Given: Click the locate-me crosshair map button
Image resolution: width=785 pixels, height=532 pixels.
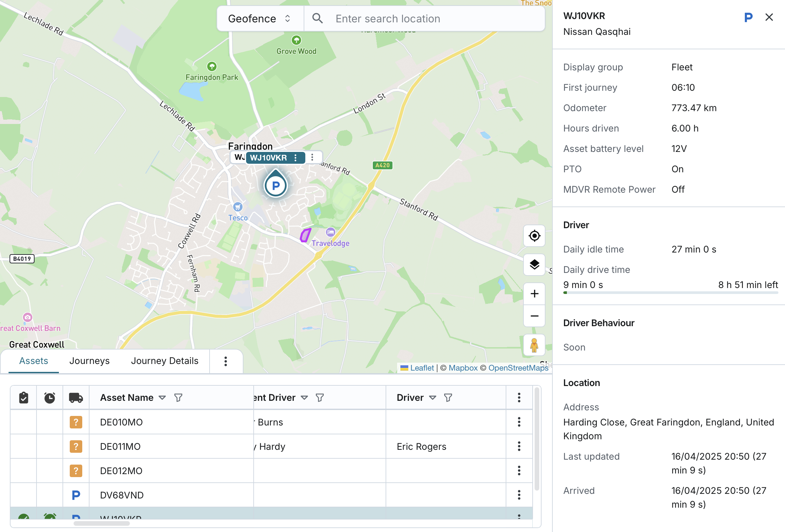Looking at the screenshot, I should pyautogui.click(x=534, y=236).
